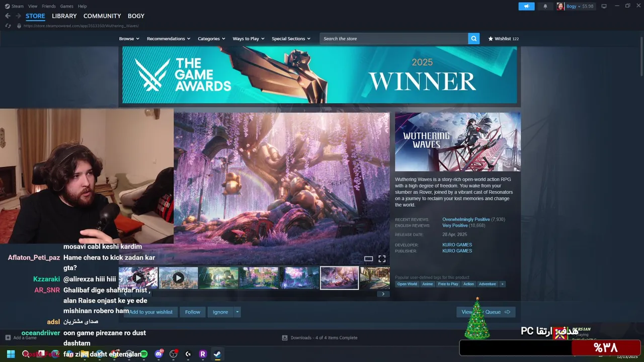Expand the Recommendations dropdown
Screen dimensions: 644x362
[x=169, y=39]
